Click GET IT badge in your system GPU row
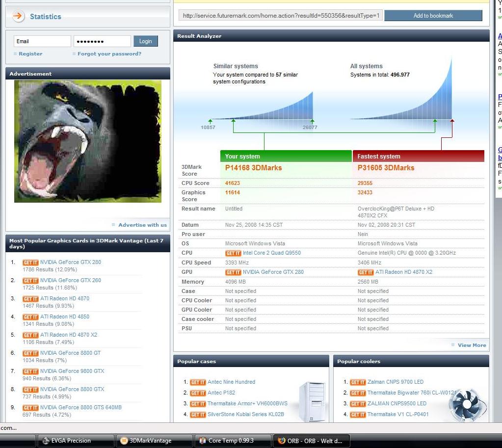This screenshot has height=448, width=502. (233, 272)
